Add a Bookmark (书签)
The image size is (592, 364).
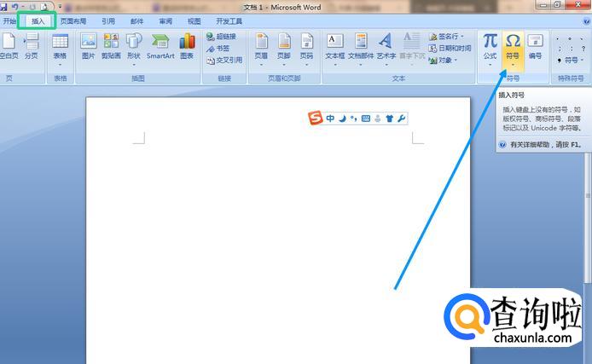click(218, 49)
